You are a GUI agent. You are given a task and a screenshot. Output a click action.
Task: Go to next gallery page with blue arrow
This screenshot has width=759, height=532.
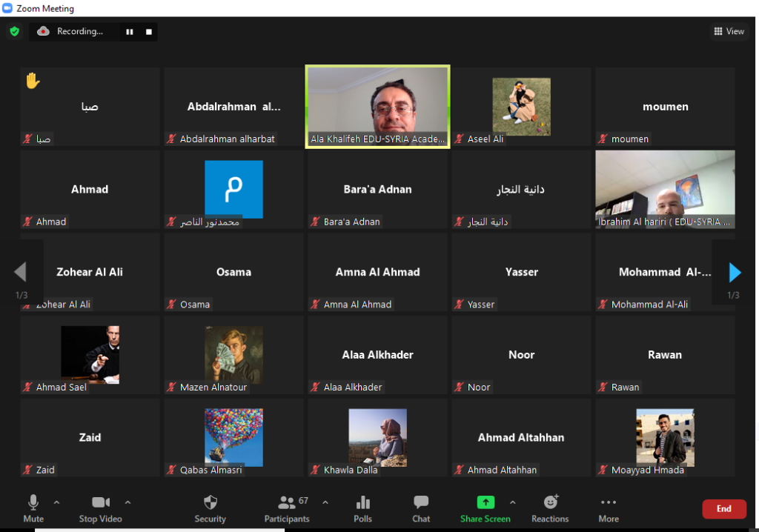coord(735,273)
